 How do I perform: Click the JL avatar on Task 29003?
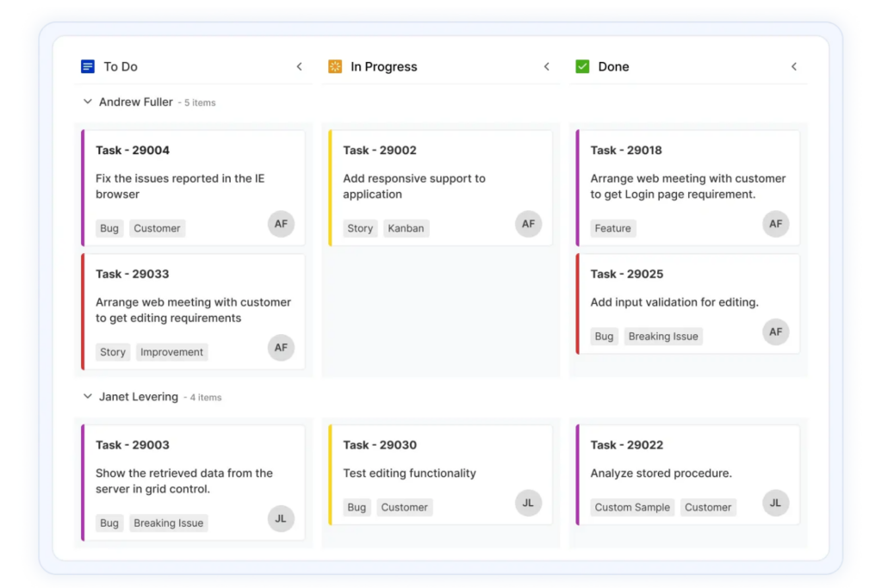pos(281,518)
